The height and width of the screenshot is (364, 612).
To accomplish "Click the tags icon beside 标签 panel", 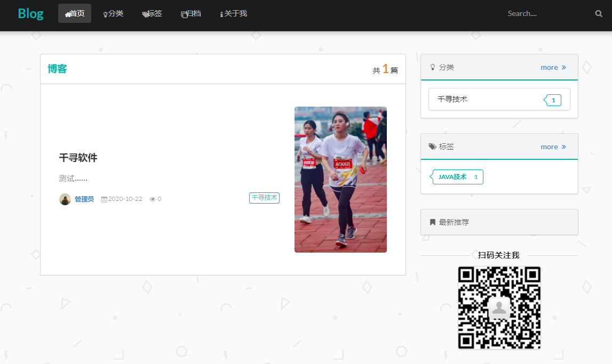I will pyautogui.click(x=433, y=147).
